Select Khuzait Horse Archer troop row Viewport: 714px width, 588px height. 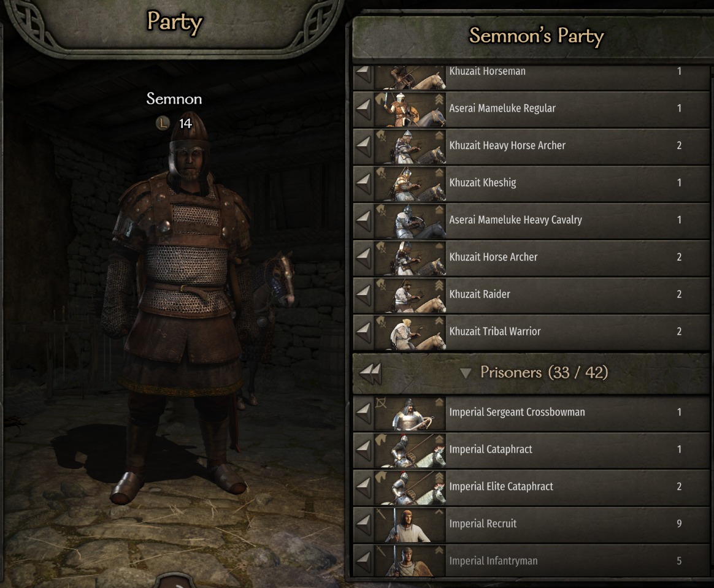pyautogui.click(x=531, y=258)
